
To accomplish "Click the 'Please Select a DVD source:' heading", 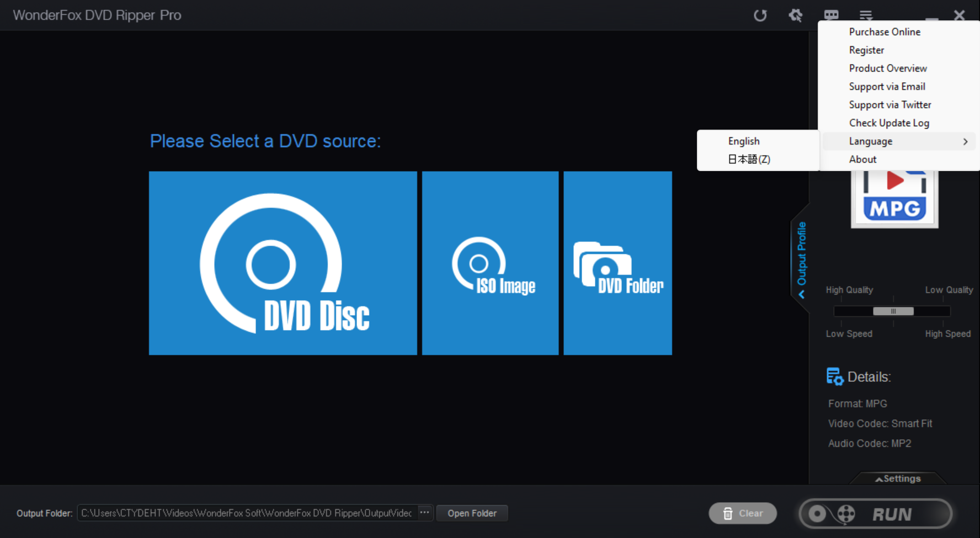I will [265, 141].
